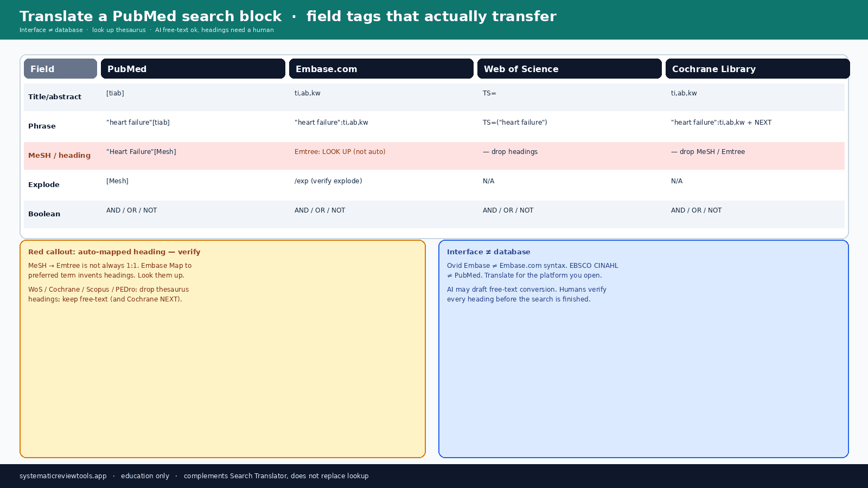The width and height of the screenshot is (868, 488).
Task: Select the Explode row label
Action: 44,185
